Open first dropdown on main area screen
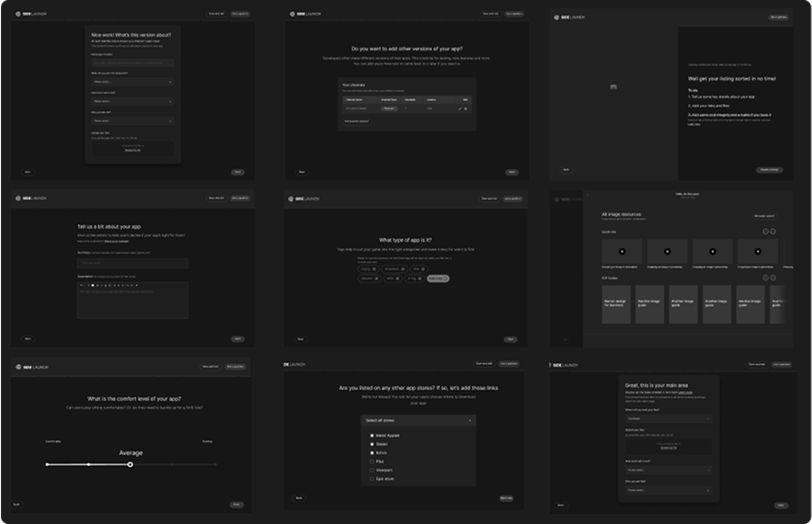Viewport: 812px width, 524px height. tap(669, 419)
